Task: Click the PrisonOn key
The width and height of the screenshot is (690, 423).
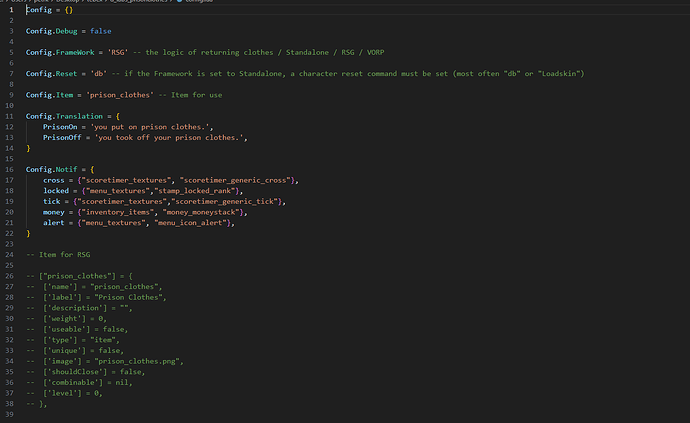Action: point(60,127)
